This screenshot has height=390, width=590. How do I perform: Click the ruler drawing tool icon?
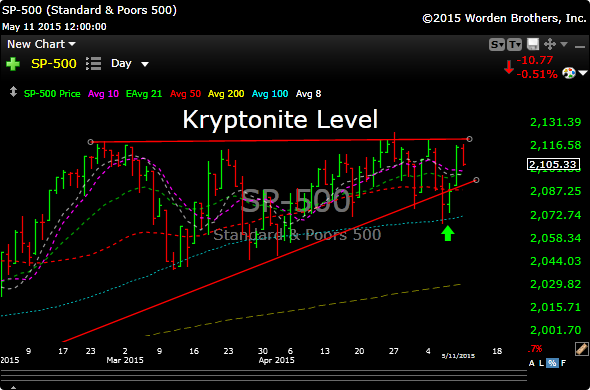click(582, 349)
